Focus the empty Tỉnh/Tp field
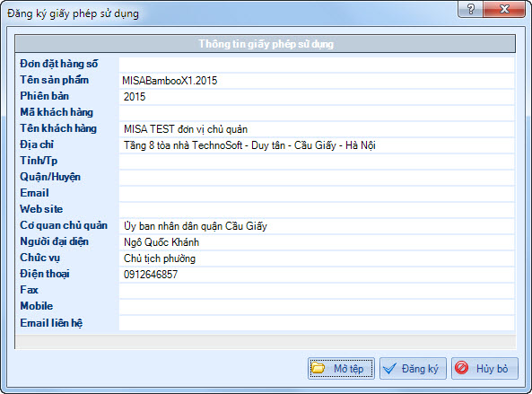Viewport: 532px width, 394px height. pyautogui.click(x=317, y=162)
